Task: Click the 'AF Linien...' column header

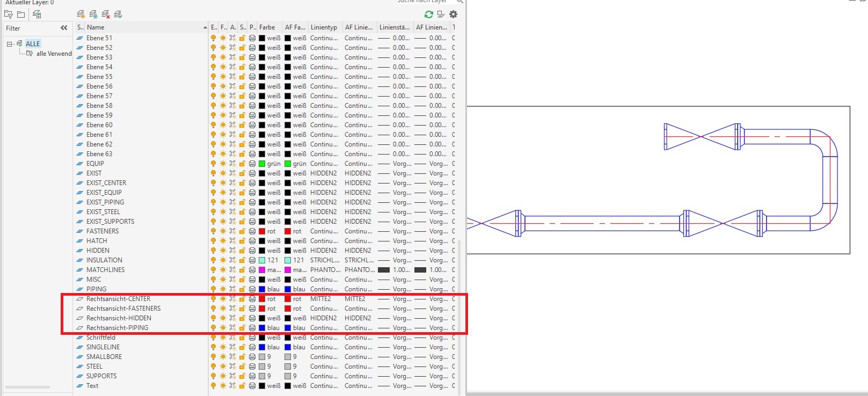Action: pos(432,27)
